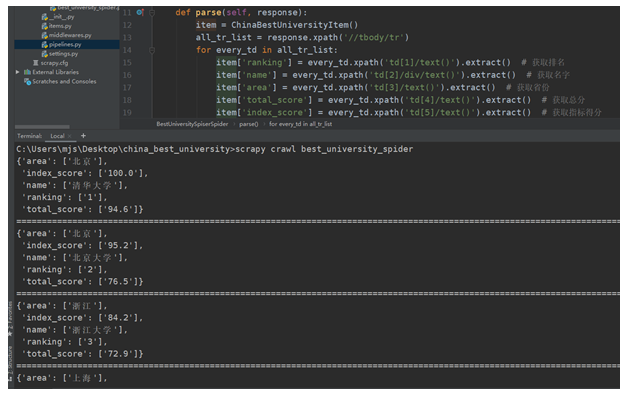Click the terminal line 'index_score': ['95.2']
Viewport: 628px width, 397px height.
tap(83, 246)
